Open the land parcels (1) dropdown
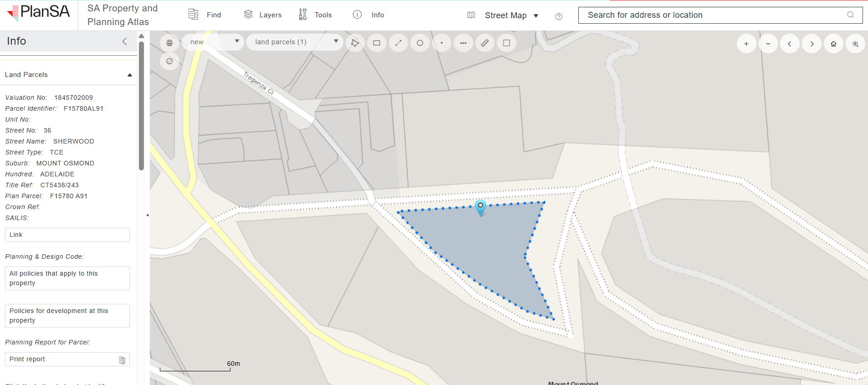The width and height of the screenshot is (868, 385). (x=295, y=42)
